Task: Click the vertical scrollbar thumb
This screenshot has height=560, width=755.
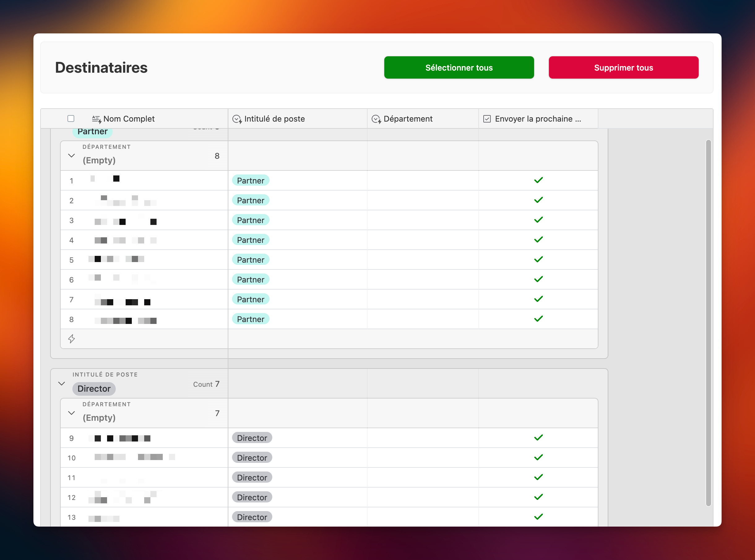Action: pyautogui.click(x=708, y=322)
